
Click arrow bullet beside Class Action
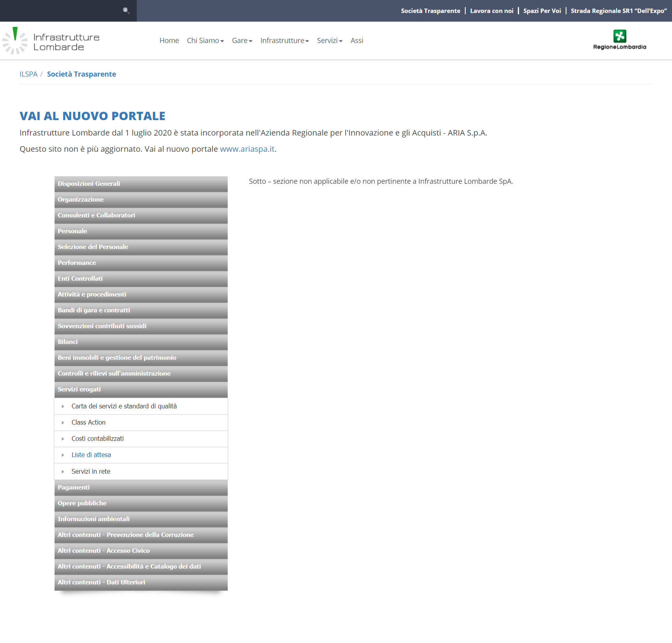click(63, 423)
